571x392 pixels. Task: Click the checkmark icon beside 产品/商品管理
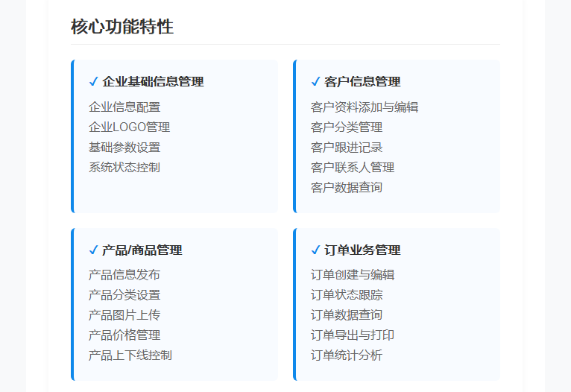click(94, 250)
